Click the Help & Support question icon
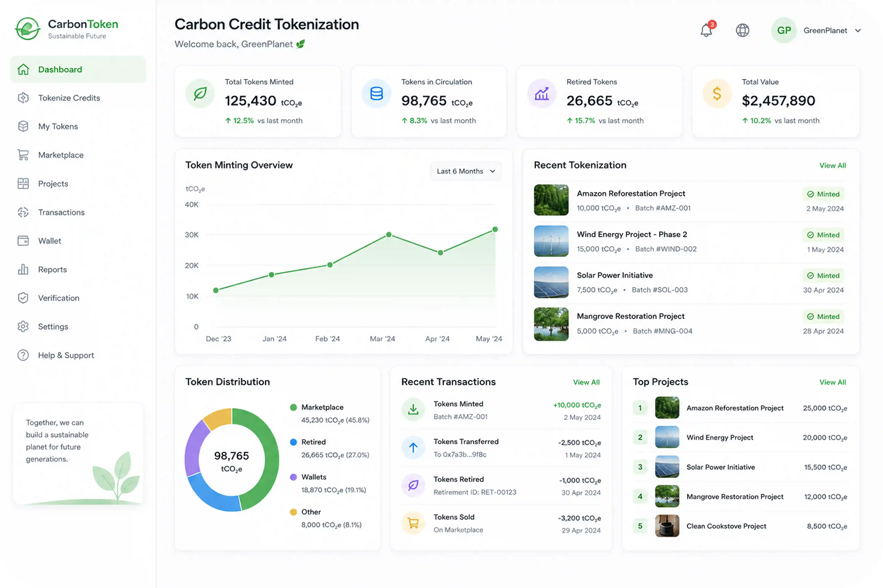The width and height of the screenshot is (883, 588). 23,355
